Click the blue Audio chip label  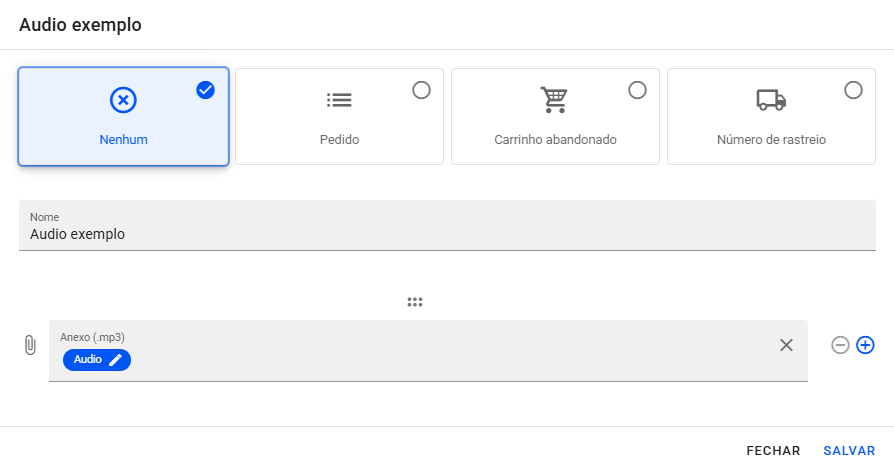pos(88,360)
